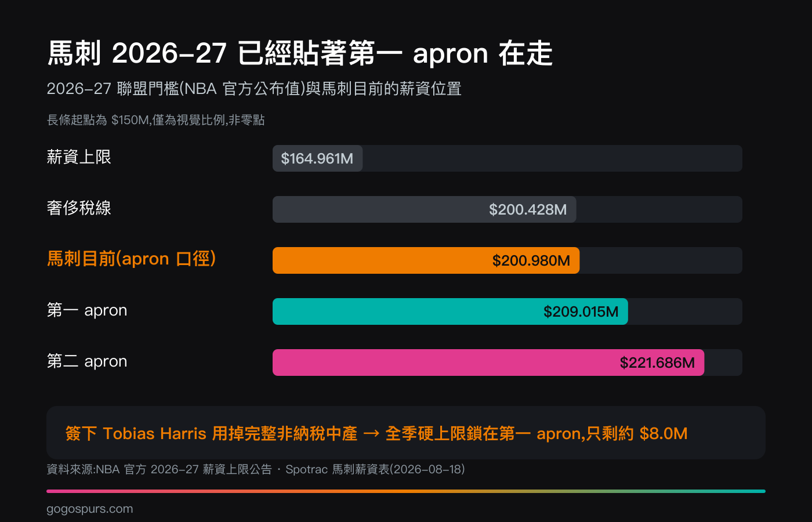Image resolution: width=812 pixels, height=522 pixels.
Task: Select the gray $200.428M luxury tax bar
Action: coord(424,209)
